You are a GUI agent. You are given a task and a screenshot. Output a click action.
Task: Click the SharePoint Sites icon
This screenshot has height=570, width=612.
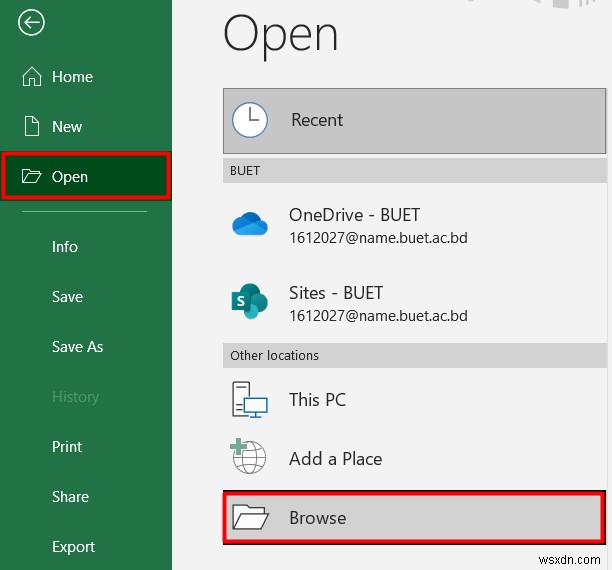point(250,301)
